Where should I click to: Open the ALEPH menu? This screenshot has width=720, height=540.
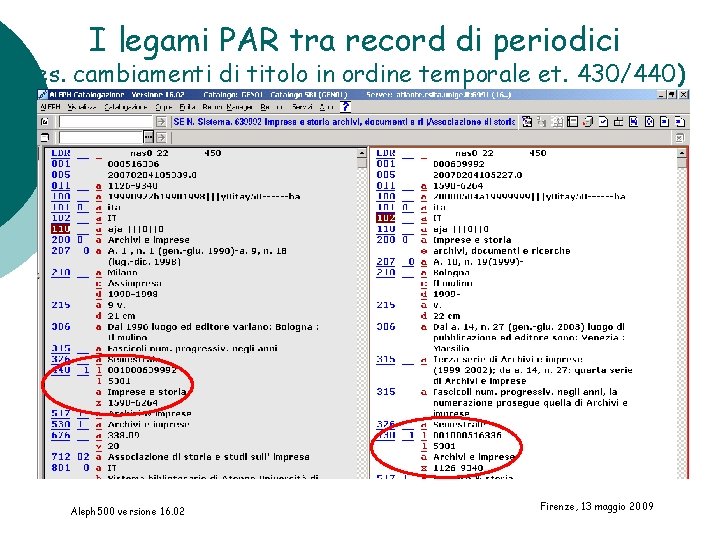click(x=50, y=107)
